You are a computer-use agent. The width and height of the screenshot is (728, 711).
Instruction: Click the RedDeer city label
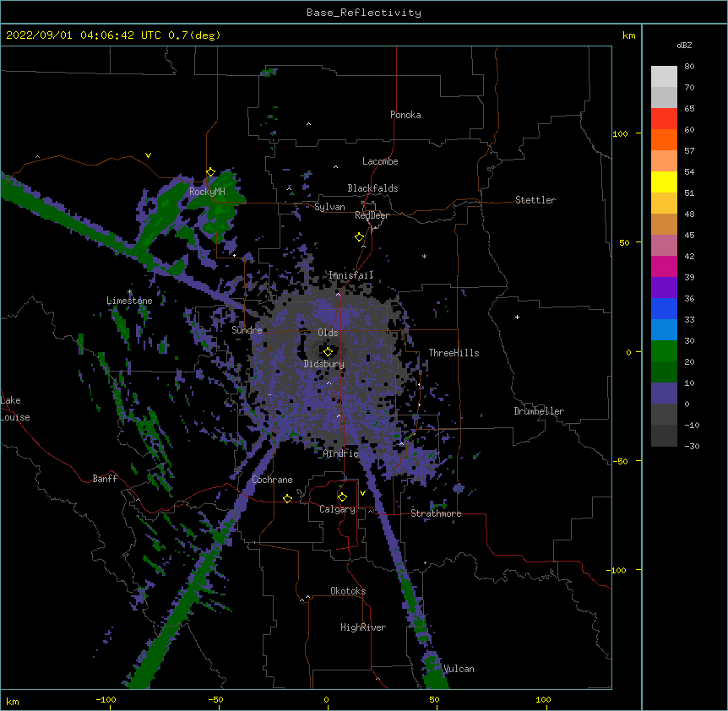tap(372, 215)
